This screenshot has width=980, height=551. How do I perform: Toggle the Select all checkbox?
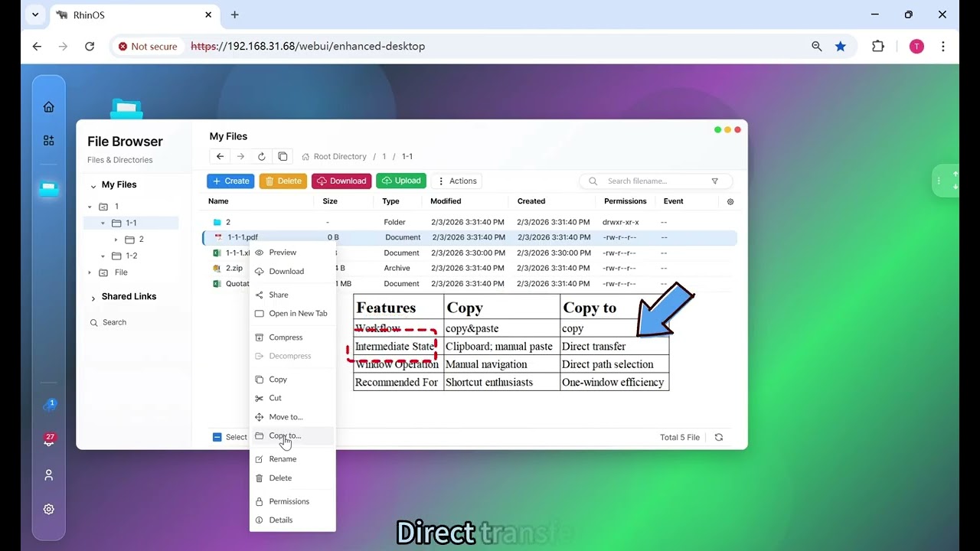[217, 437]
